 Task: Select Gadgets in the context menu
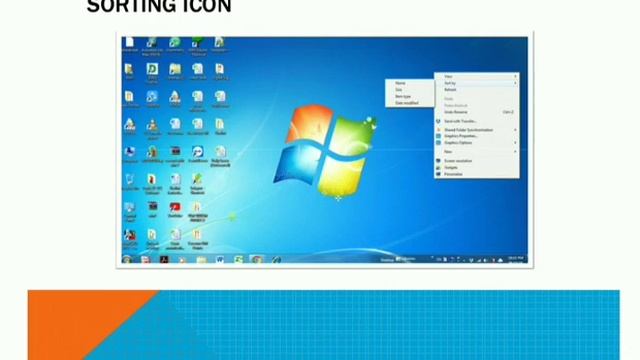[x=477, y=167]
